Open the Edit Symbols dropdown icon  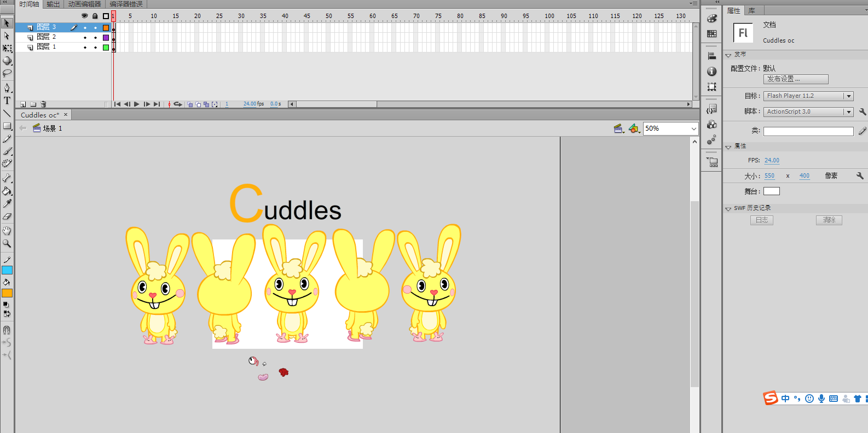pyautogui.click(x=634, y=128)
